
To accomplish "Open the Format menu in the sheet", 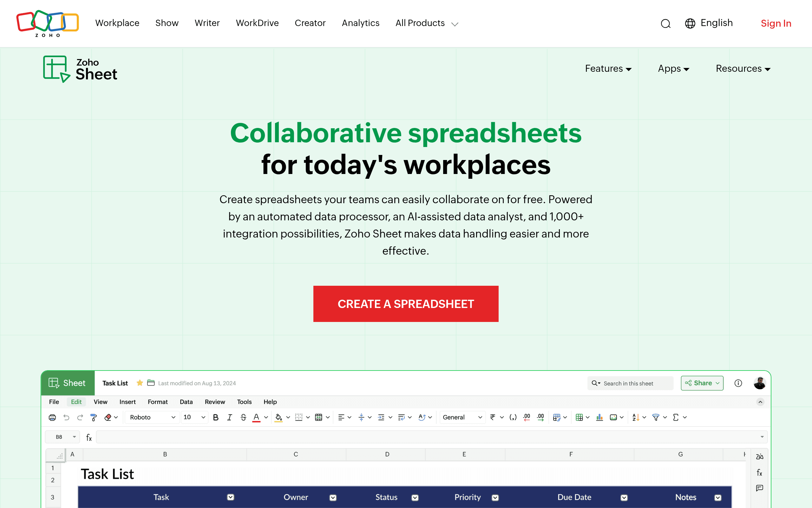I will pos(158,402).
